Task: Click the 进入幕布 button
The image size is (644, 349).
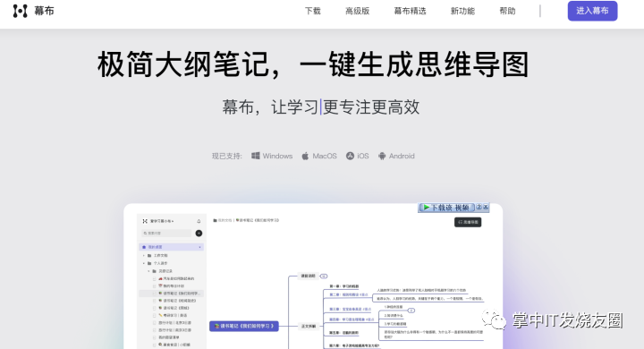Action: pyautogui.click(x=592, y=11)
